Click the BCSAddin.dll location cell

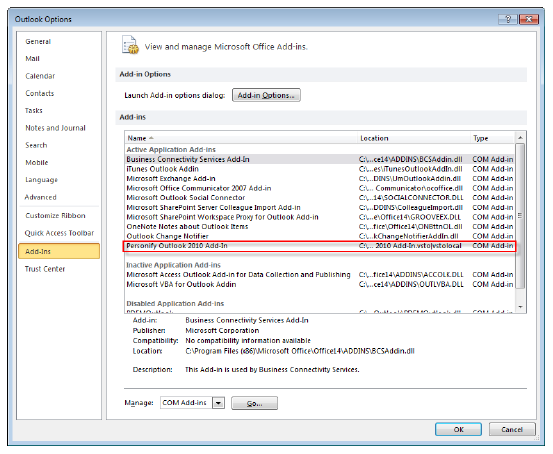tap(411, 159)
